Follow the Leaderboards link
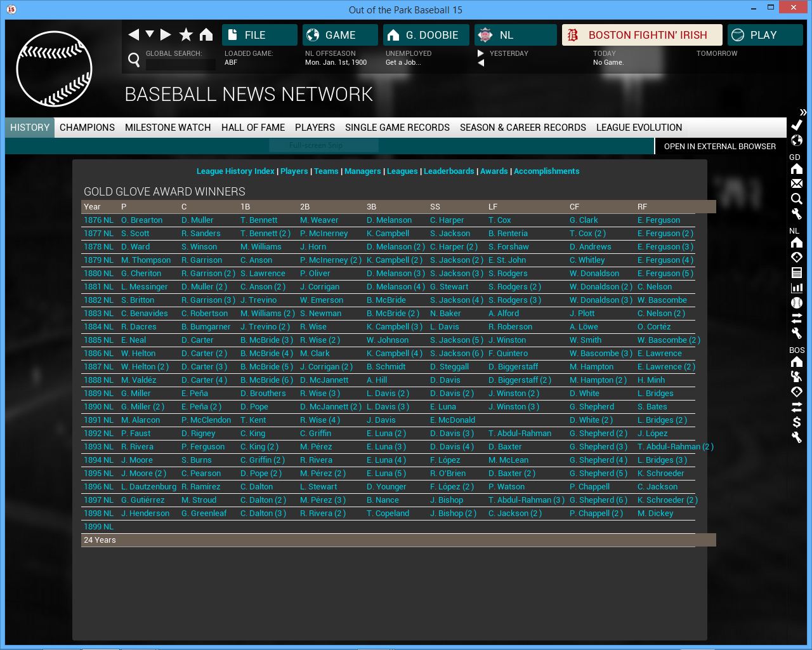Screen dimensions: 812x650 tap(449, 171)
